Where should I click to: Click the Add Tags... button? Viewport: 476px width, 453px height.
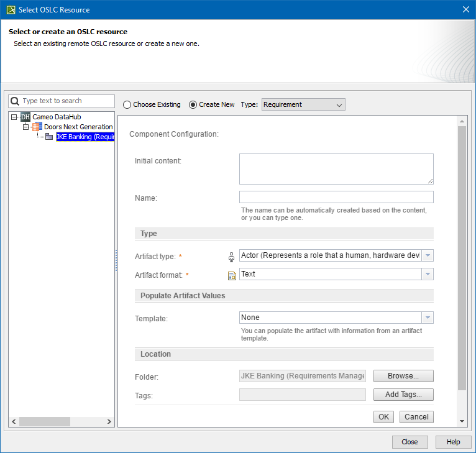tap(403, 395)
